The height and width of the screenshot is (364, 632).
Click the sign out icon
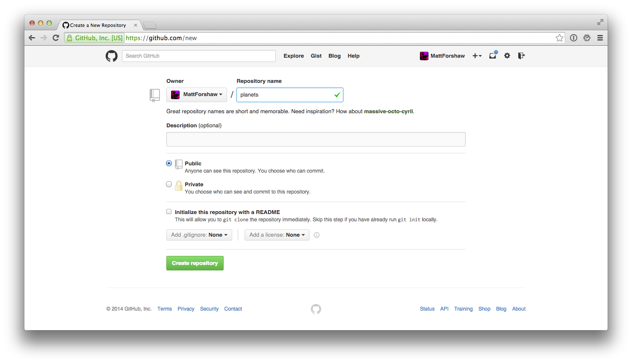pyautogui.click(x=521, y=56)
